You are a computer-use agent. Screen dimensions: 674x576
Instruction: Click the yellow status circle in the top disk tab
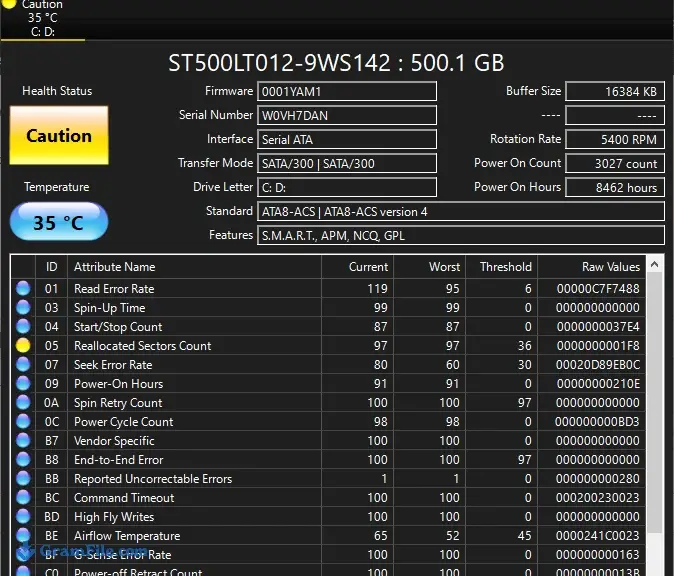pyautogui.click(x=9, y=3)
